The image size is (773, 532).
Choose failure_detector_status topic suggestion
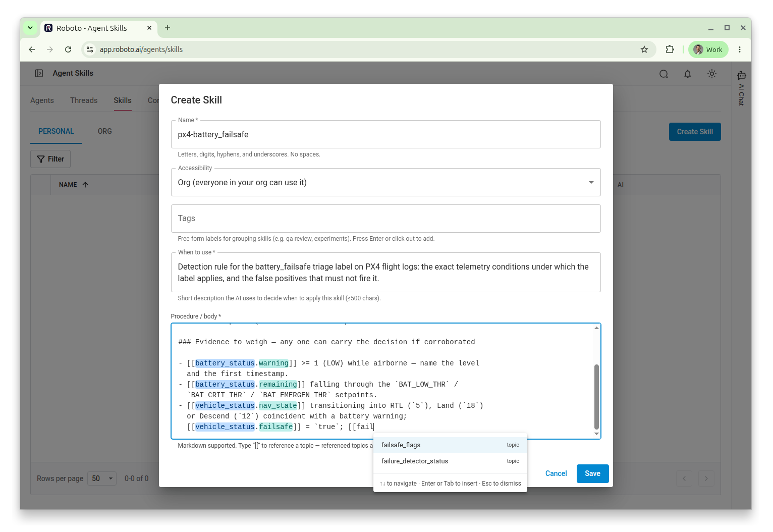click(450, 461)
